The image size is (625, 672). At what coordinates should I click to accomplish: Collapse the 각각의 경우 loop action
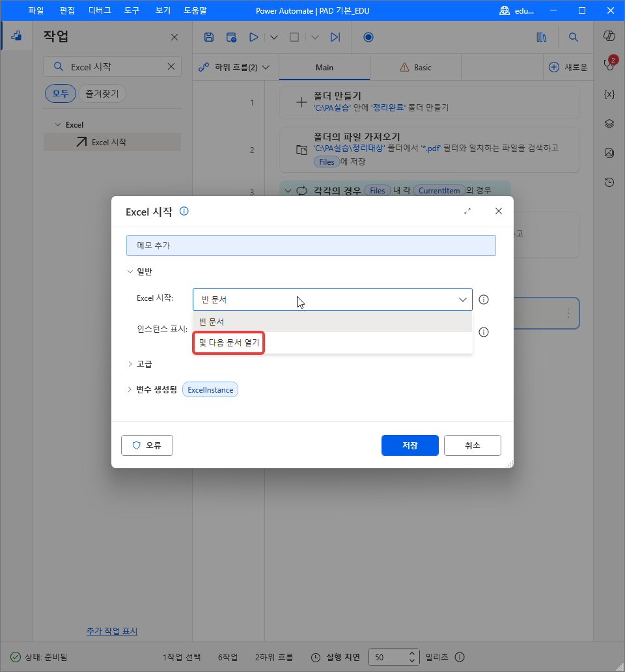pos(288,191)
